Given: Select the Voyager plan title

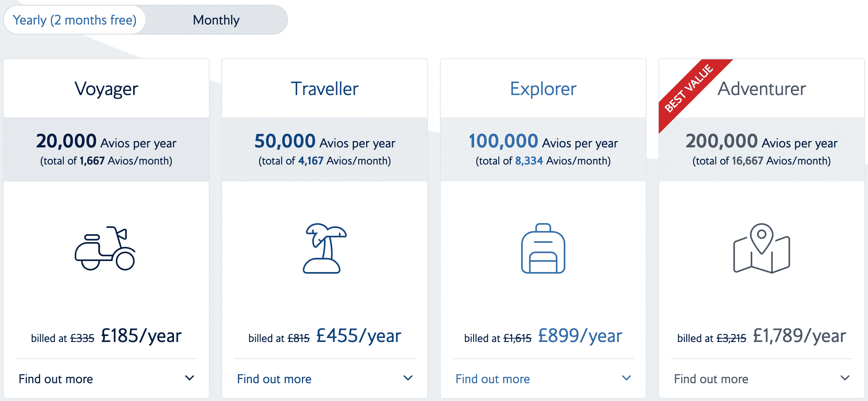Looking at the screenshot, I should 106,89.
